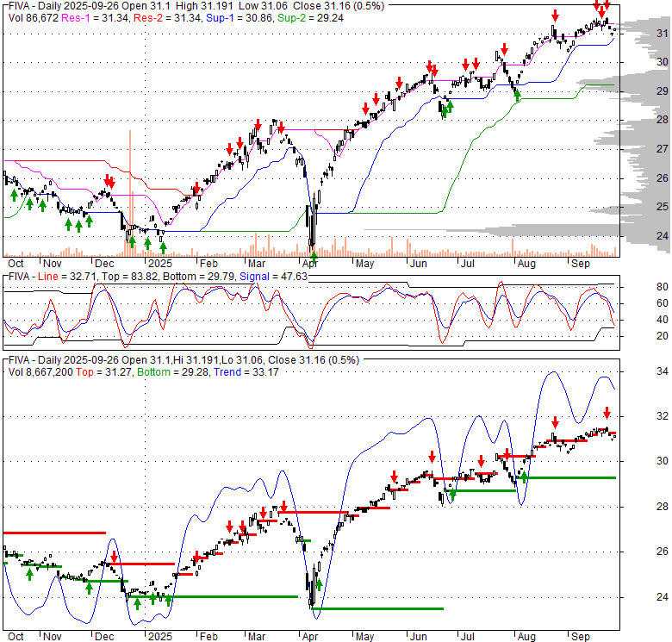Image resolution: width=672 pixels, height=642 pixels.
Task: Click the green buy arrow in early August, top chart
Action: pos(517,96)
